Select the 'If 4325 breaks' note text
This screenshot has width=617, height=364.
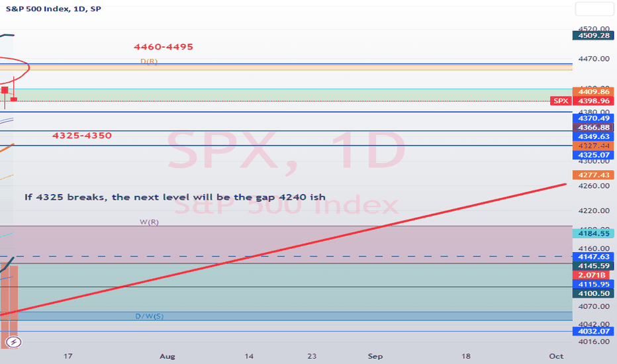pos(175,197)
